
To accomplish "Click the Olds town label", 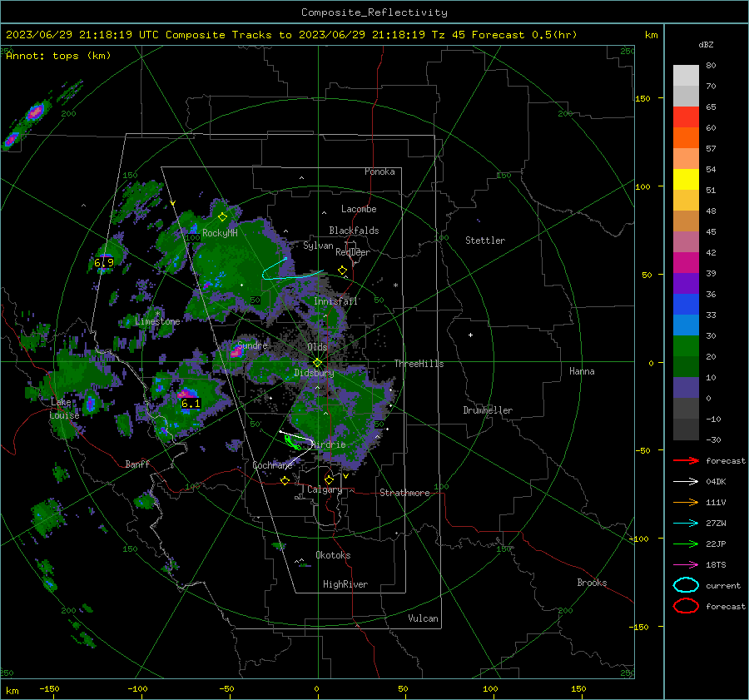I will (317, 347).
